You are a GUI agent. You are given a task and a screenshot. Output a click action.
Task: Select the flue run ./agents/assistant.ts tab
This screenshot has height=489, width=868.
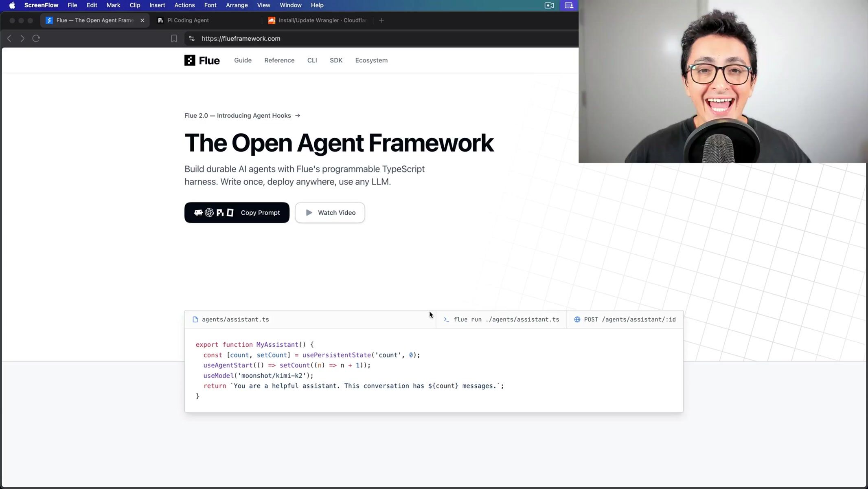click(x=502, y=319)
